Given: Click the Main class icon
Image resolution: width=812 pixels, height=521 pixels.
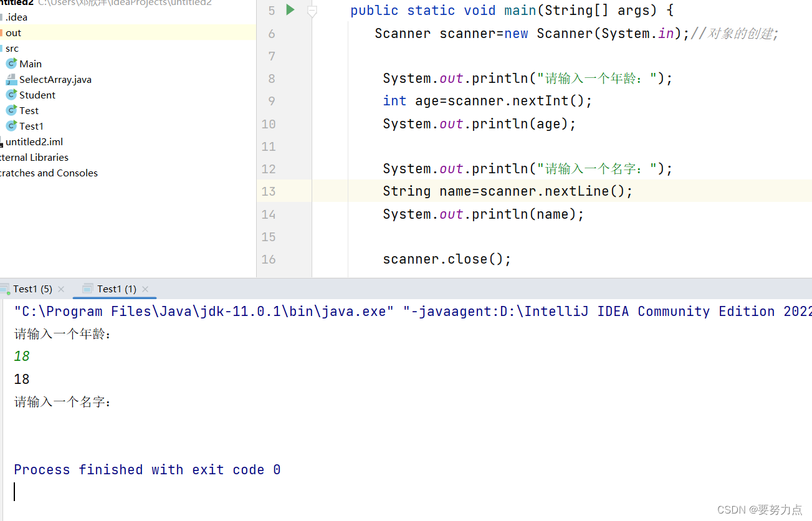Looking at the screenshot, I should coord(11,64).
